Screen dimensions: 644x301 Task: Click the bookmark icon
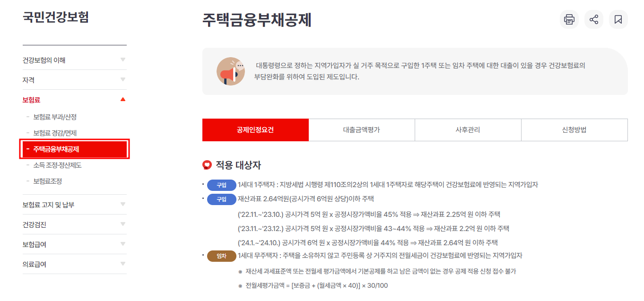(x=618, y=19)
